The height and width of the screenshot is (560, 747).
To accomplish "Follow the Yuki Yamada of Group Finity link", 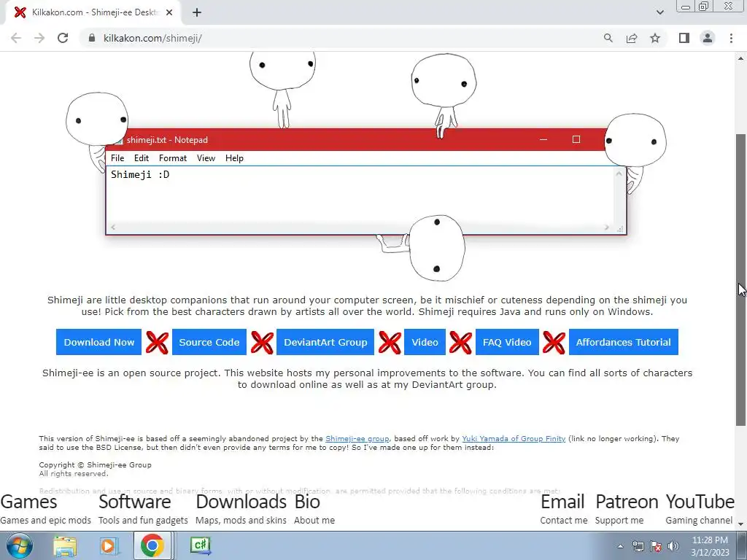I will coord(514,438).
